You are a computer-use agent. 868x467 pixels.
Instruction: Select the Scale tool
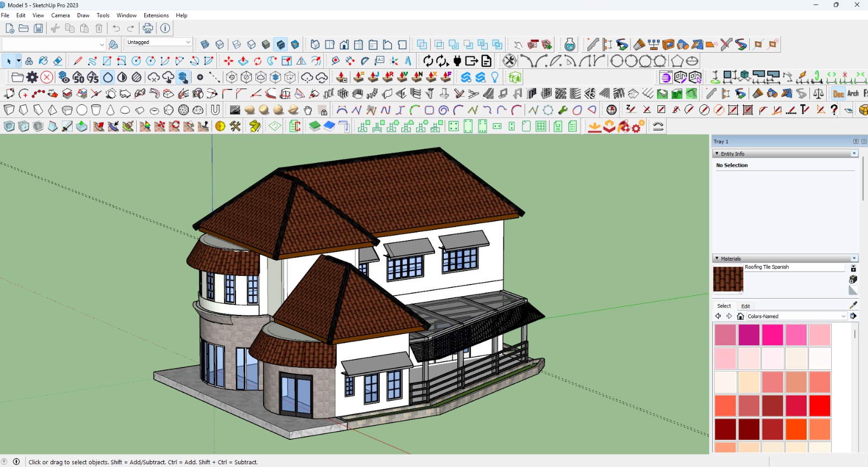[x=287, y=61]
